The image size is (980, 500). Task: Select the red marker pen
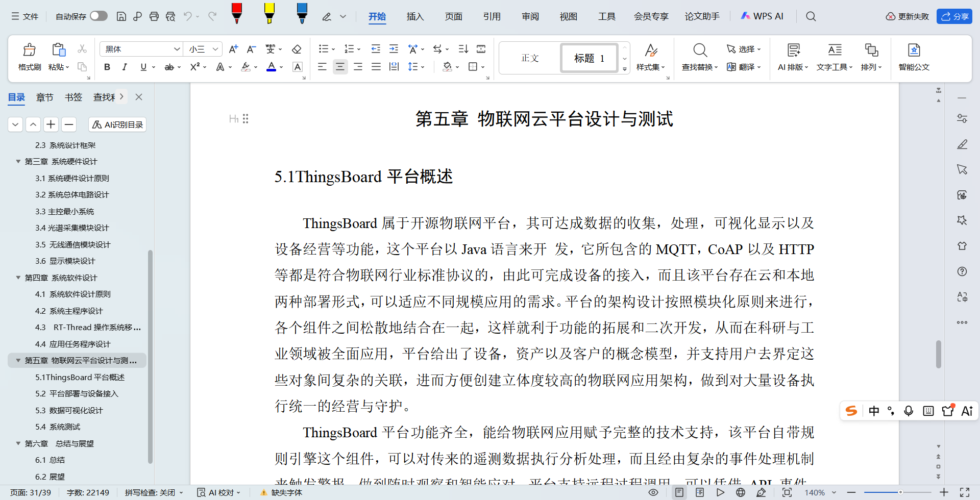click(236, 13)
